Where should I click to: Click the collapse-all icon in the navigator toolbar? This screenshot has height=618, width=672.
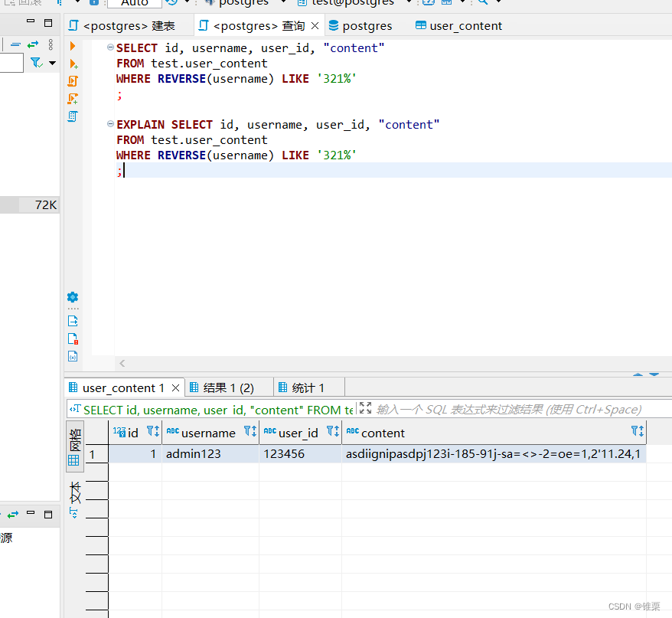[x=15, y=44]
